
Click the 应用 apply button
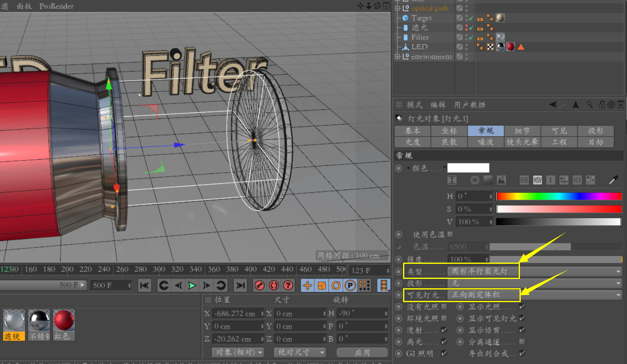(x=362, y=352)
